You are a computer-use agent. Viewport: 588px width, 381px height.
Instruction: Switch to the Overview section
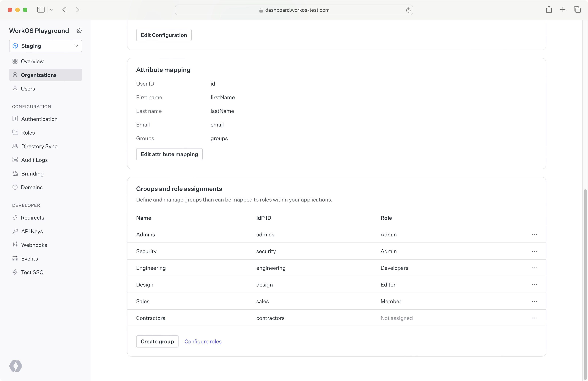(32, 61)
